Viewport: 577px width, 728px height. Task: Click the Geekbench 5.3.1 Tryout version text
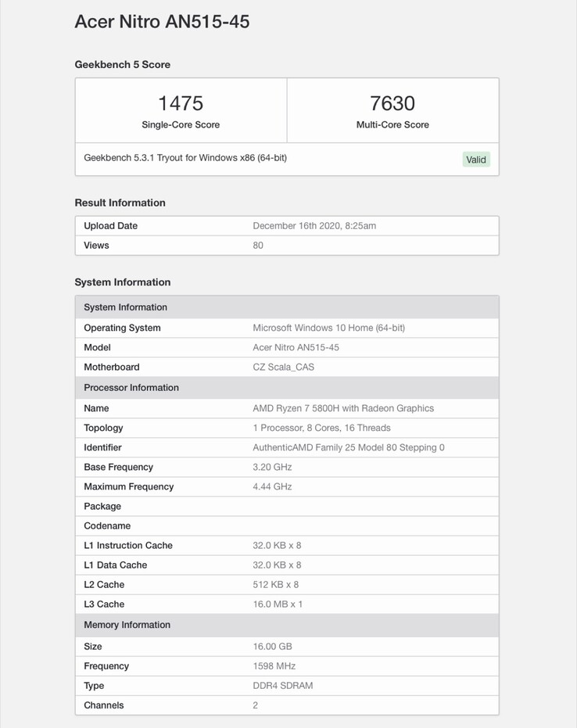pos(185,158)
